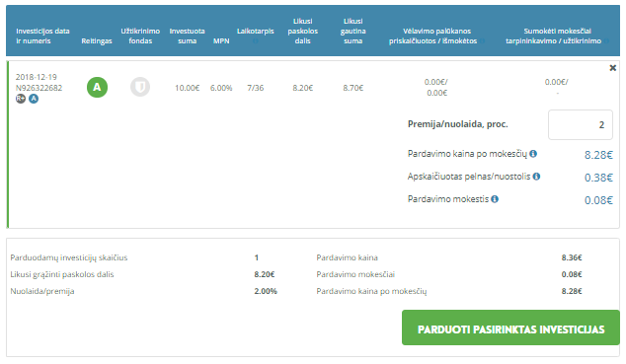Click investment number N926322682
Image resolution: width=626 pixels, height=364 pixels.
(x=39, y=88)
